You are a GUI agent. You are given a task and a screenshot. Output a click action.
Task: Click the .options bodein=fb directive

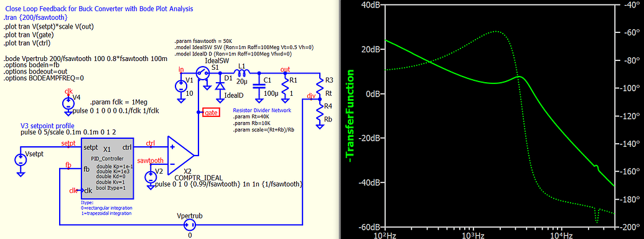tap(31, 65)
